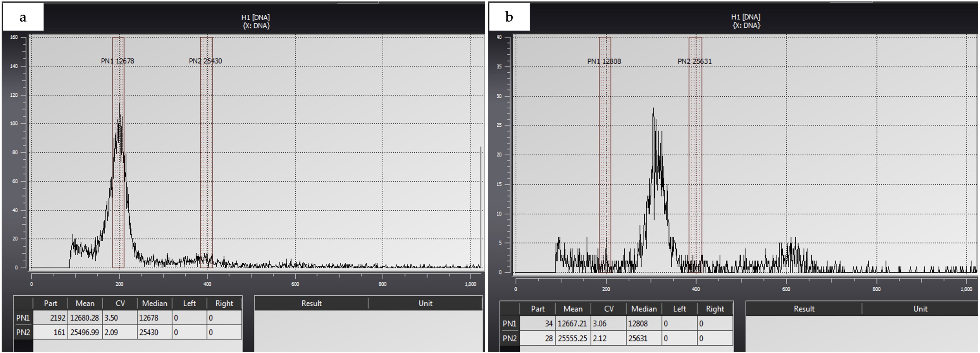Click the H1 [DNA] title in panel b
This screenshot has height=353, width=980.
[x=746, y=17]
